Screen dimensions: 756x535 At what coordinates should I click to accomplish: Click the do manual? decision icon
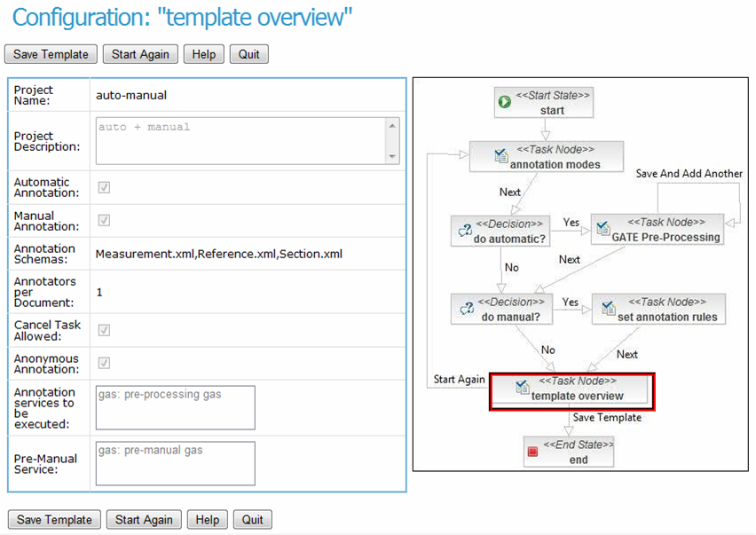tap(465, 309)
